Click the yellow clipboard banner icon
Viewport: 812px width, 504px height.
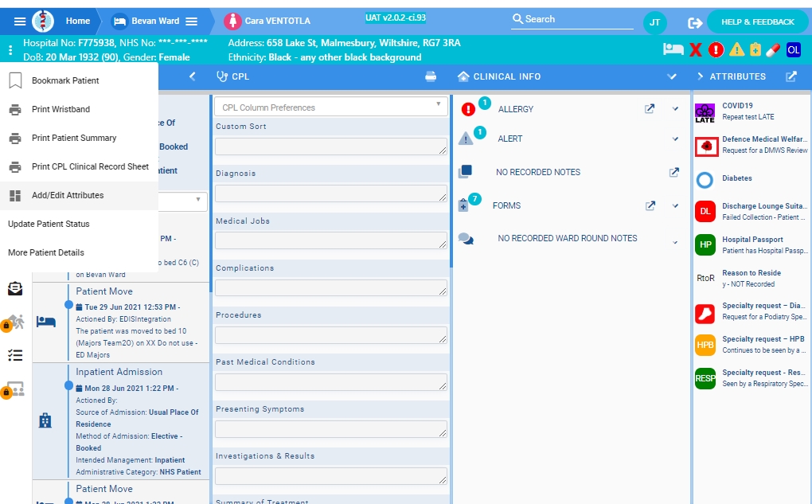coord(755,49)
